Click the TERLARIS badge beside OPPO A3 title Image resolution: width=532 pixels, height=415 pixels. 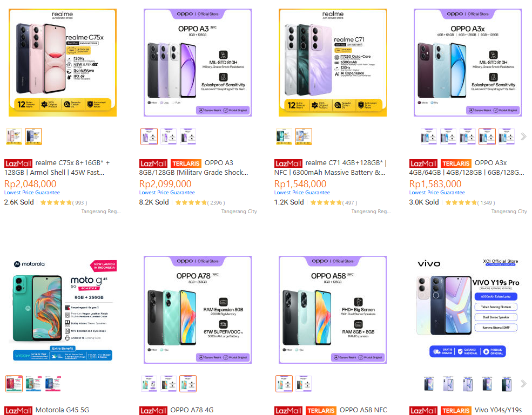click(x=186, y=163)
